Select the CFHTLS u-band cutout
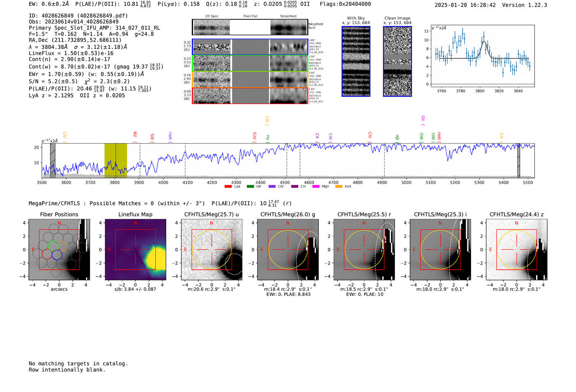Screen dimensions: 576x392 click(x=211, y=250)
